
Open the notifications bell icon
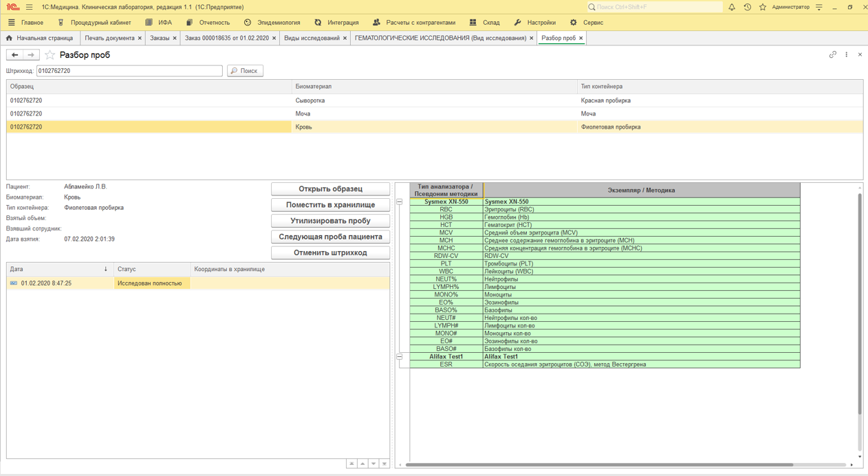732,7
